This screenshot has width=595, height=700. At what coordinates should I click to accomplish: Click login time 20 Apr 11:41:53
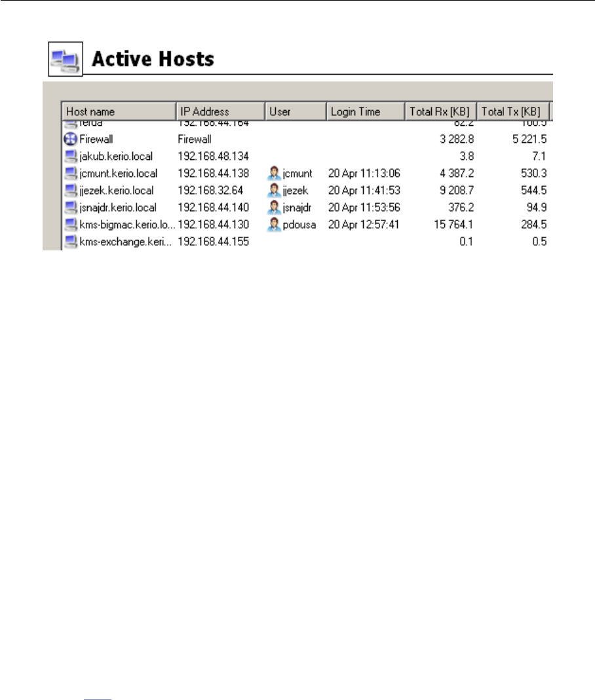pos(364,191)
